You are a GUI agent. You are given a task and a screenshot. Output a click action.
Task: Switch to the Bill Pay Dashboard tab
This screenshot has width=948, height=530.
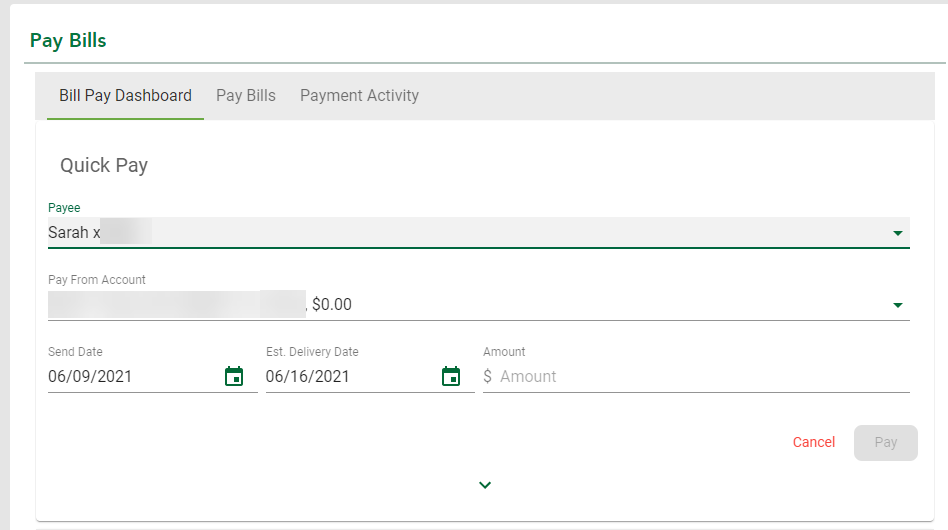coord(125,95)
